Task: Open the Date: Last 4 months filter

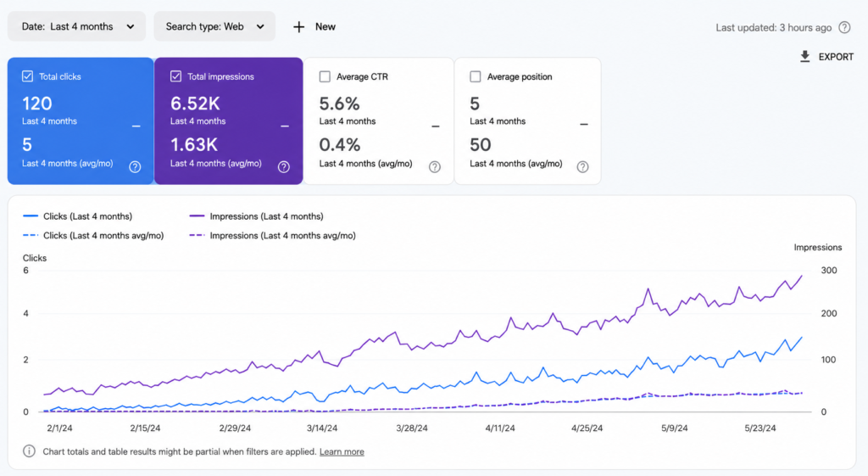Action: [76, 26]
